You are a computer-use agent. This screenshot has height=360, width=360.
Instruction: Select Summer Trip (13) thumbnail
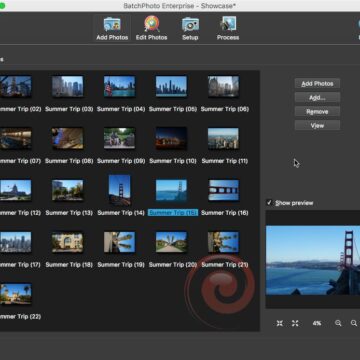tap(68, 190)
